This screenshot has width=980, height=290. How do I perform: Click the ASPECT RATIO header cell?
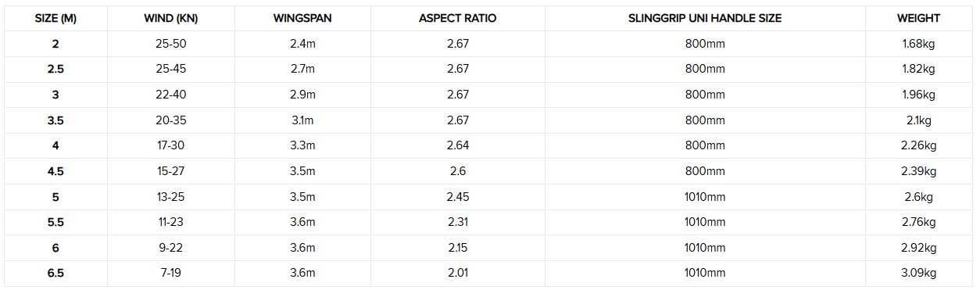[458, 18]
